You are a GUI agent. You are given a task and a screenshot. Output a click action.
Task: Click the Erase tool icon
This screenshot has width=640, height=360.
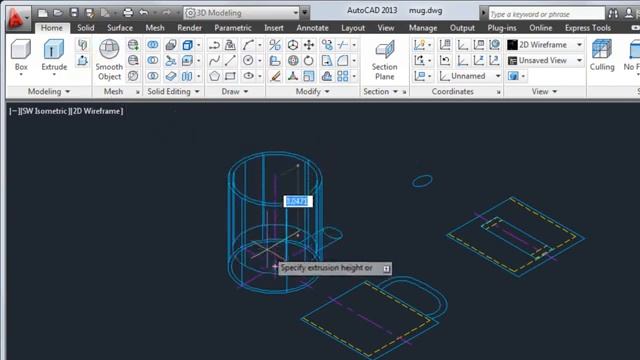(x=275, y=76)
